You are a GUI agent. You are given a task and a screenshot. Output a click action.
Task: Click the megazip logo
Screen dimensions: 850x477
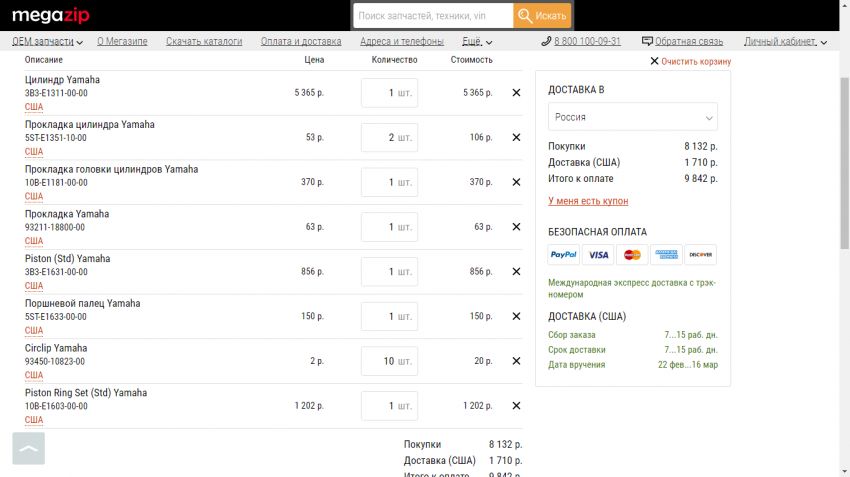[x=50, y=15]
